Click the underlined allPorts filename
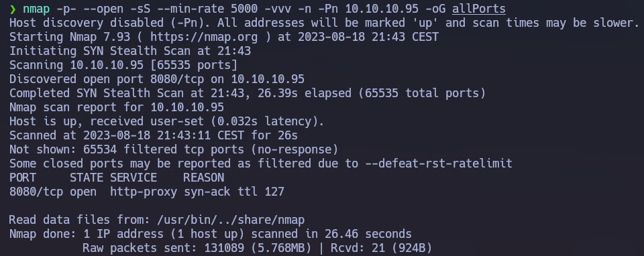The width and height of the screenshot is (644, 256). [479, 9]
